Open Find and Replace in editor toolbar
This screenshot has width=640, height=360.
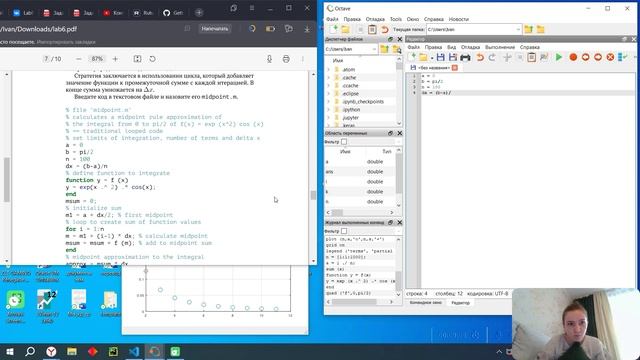click(544, 57)
